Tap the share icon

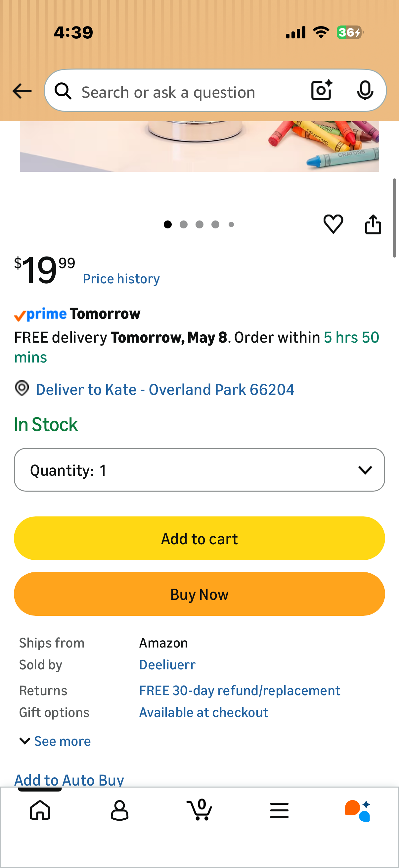click(373, 224)
